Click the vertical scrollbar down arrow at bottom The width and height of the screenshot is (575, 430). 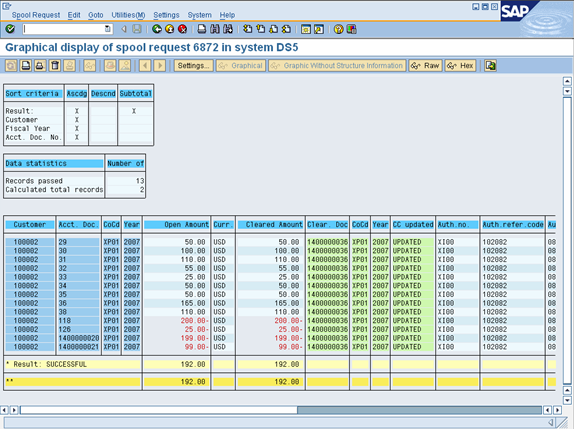[567, 400]
